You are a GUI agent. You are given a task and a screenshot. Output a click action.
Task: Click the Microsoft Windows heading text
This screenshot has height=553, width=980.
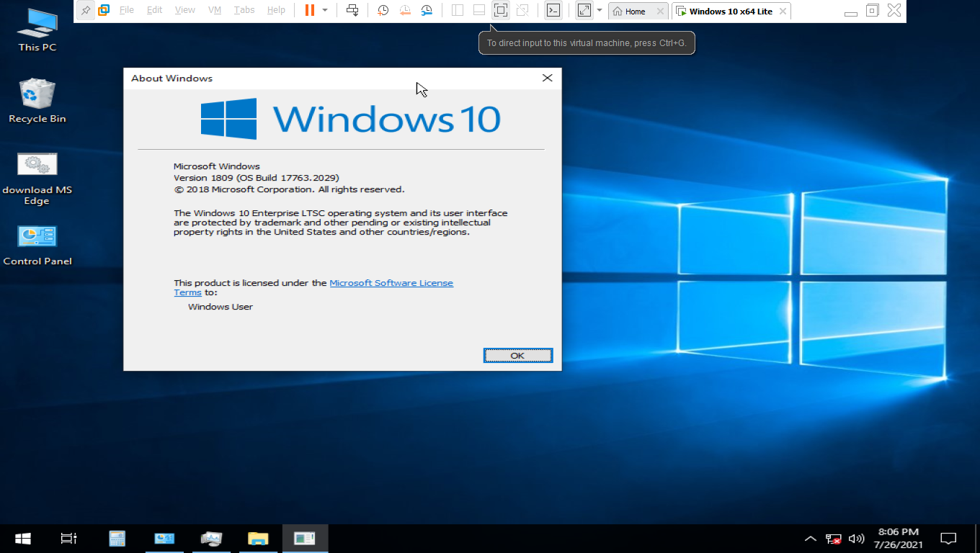pyautogui.click(x=217, y=166)
